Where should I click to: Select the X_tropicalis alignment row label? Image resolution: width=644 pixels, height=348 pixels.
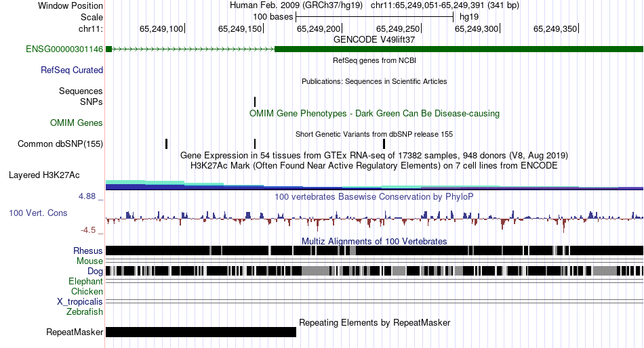80,302
